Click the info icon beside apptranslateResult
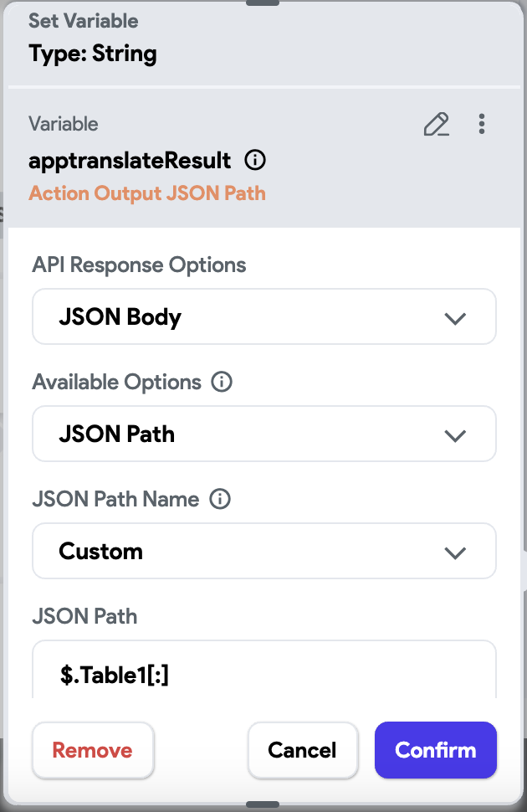 point(255,160)
